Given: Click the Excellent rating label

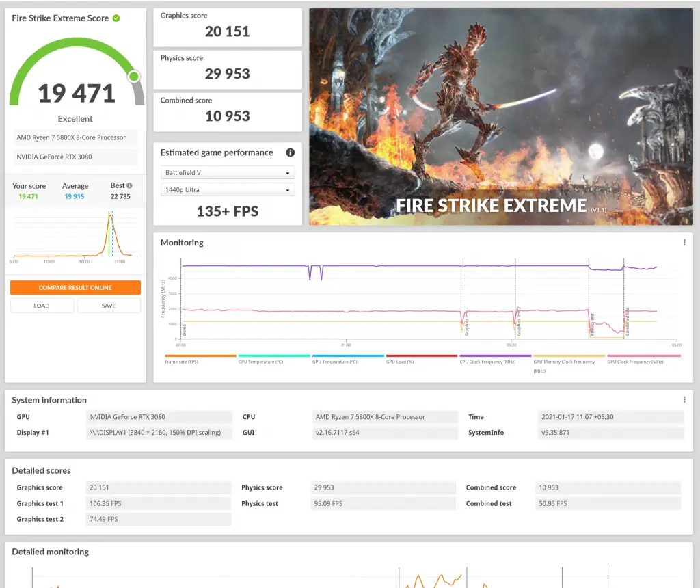Looking at the screenshot, I should (75, 119).
